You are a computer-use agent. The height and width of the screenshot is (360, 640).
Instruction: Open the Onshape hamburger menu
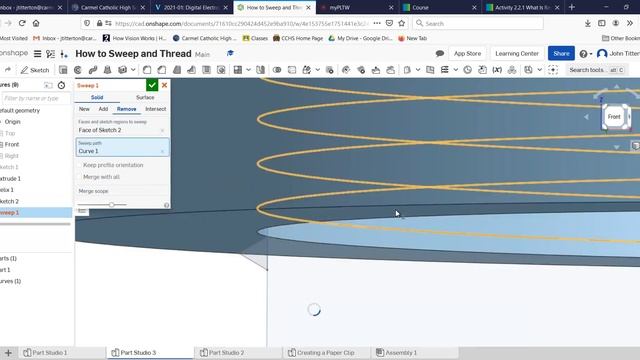pyautogui.click(x=38, y=53)
